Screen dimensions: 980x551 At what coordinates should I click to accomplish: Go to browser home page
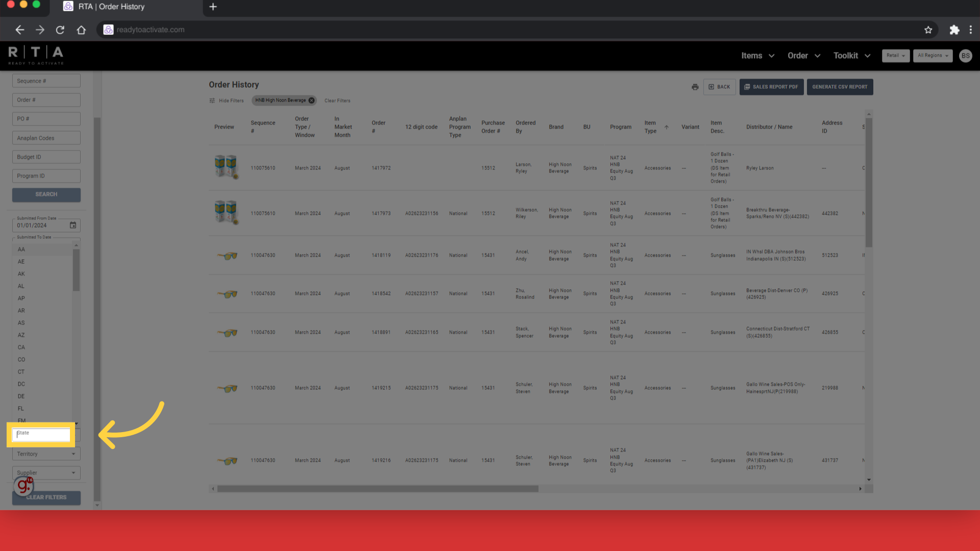[81, 30]
